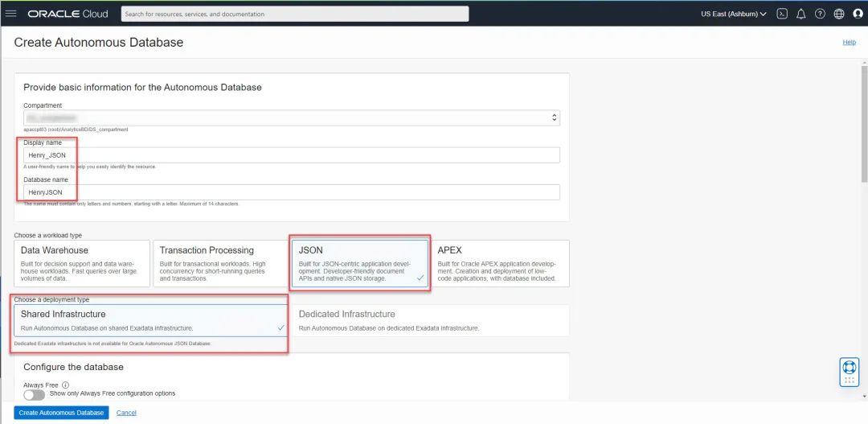The width and height of the screenshot is (868, 424).
Task: Click the Cancel link
Action: (x=126, y=413)
